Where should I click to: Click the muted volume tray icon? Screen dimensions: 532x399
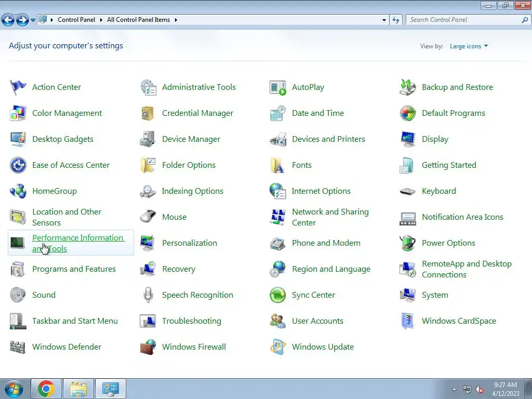click(x=480, y=390)
